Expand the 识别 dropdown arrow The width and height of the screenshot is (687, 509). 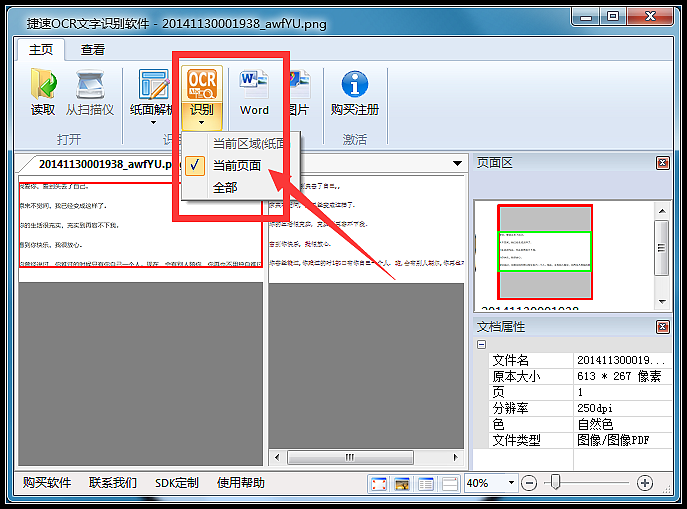(x=202, y=123)
